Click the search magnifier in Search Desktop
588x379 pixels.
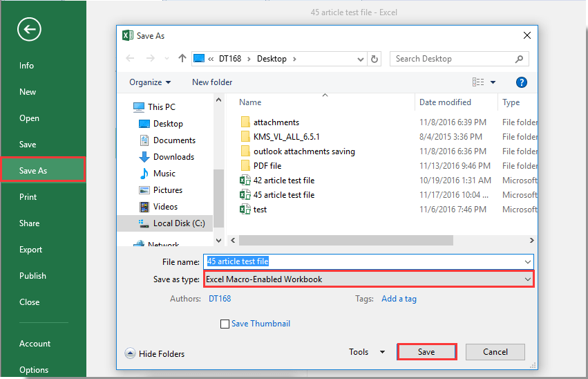(520, 59)
